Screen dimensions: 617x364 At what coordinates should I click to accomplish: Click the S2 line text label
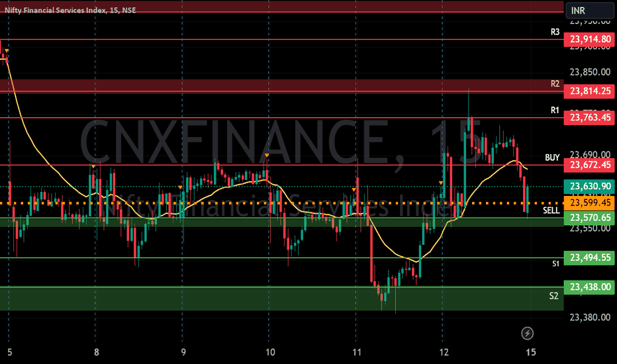point(553,296)
